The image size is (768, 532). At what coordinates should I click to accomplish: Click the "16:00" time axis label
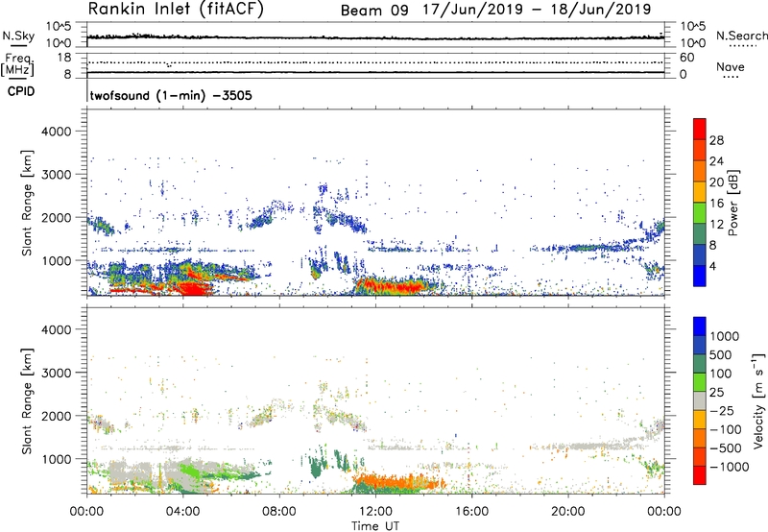point(471,512)
